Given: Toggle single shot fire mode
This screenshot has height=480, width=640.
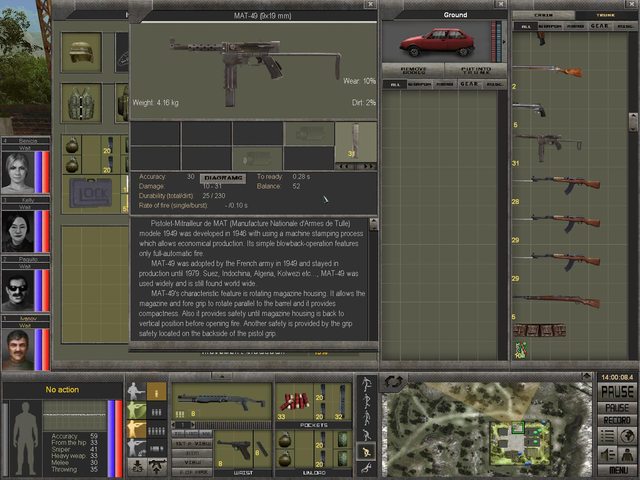Looking at the screenshot, I should 157,392.
